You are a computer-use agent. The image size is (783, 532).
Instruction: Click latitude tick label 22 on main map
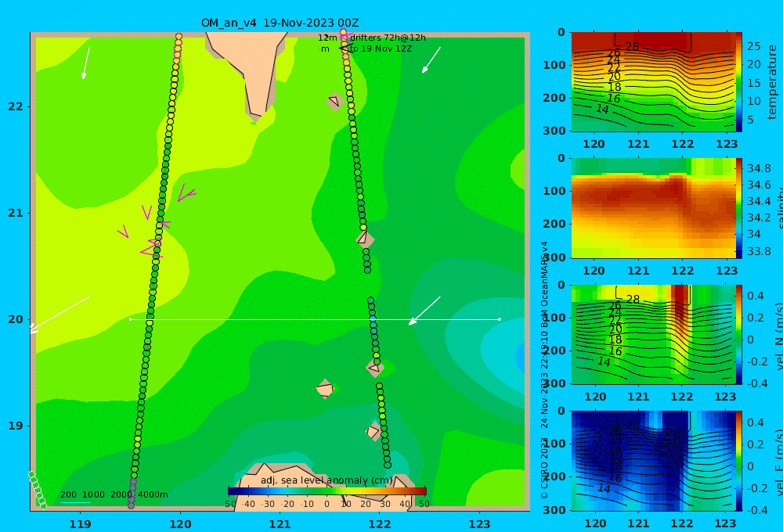coord(16,107)
